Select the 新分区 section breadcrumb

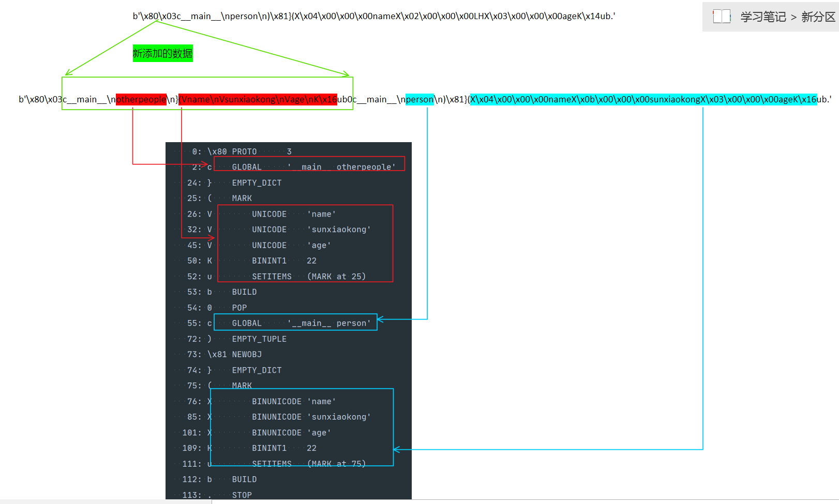(x=818, y=17)
